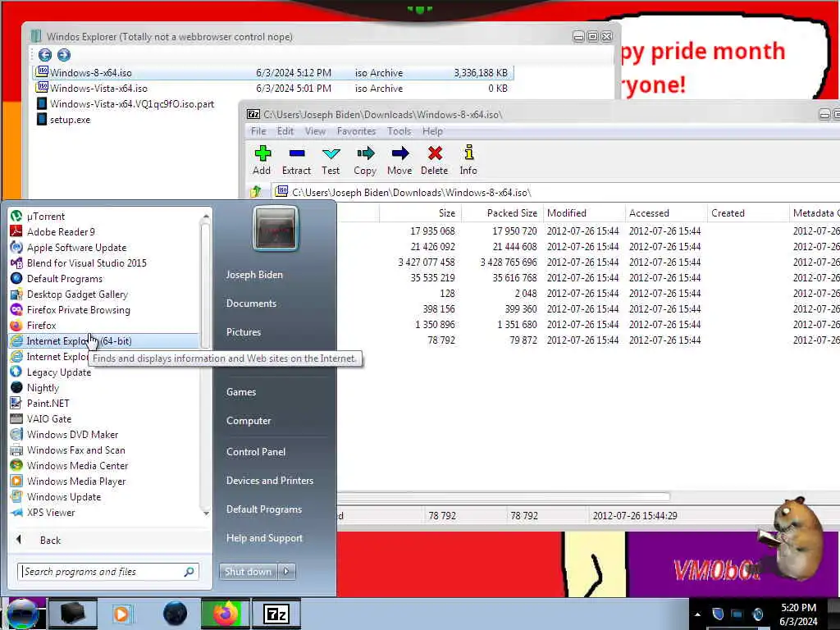840x630 pixels.
Task: Go up one folder level in 7-Zip
Action: [x=256, y=192]
